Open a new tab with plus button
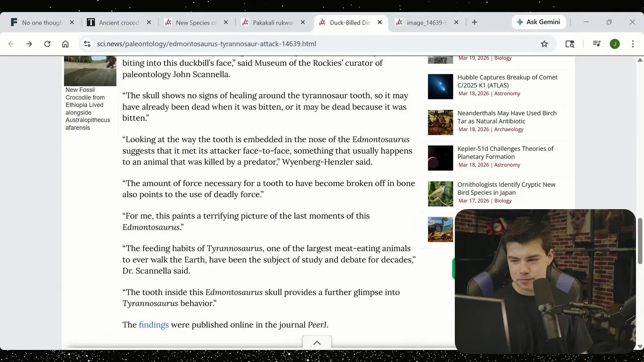The width and height of the screenshot is (644, 362). tap(474, 22)
